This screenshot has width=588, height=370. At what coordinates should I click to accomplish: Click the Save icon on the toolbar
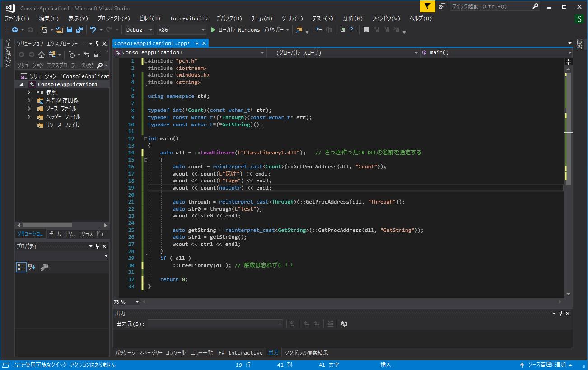pyautogui.click(x=70, y=30)
